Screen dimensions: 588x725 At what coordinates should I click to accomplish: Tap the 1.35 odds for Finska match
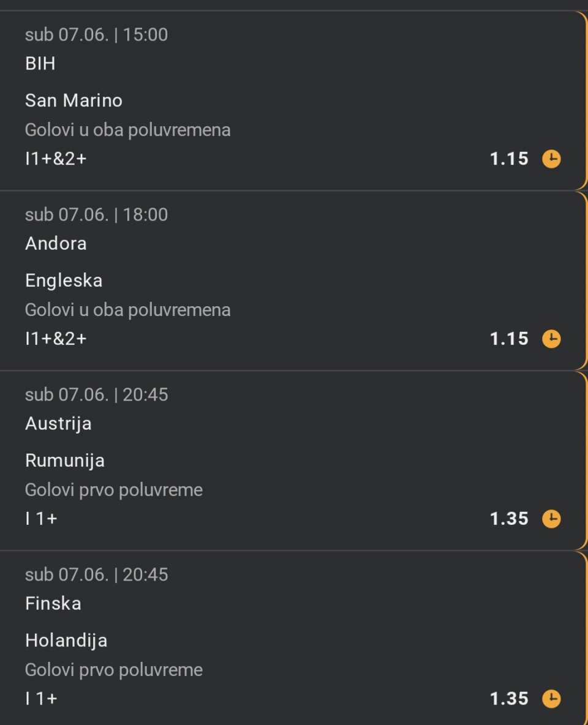[x=509, y=699]
